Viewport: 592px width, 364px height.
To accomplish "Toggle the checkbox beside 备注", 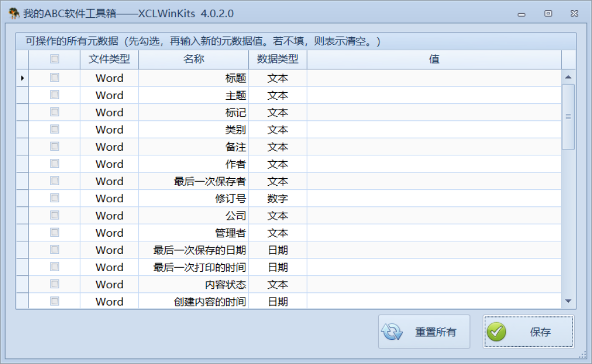I will point(54,147).
